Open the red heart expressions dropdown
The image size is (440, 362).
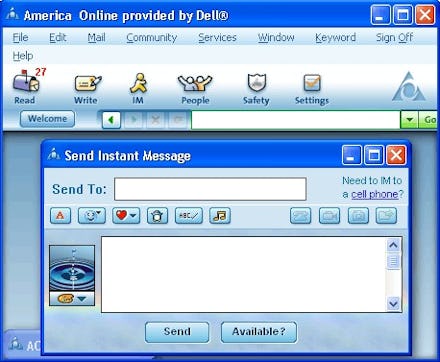click(126, 215)
